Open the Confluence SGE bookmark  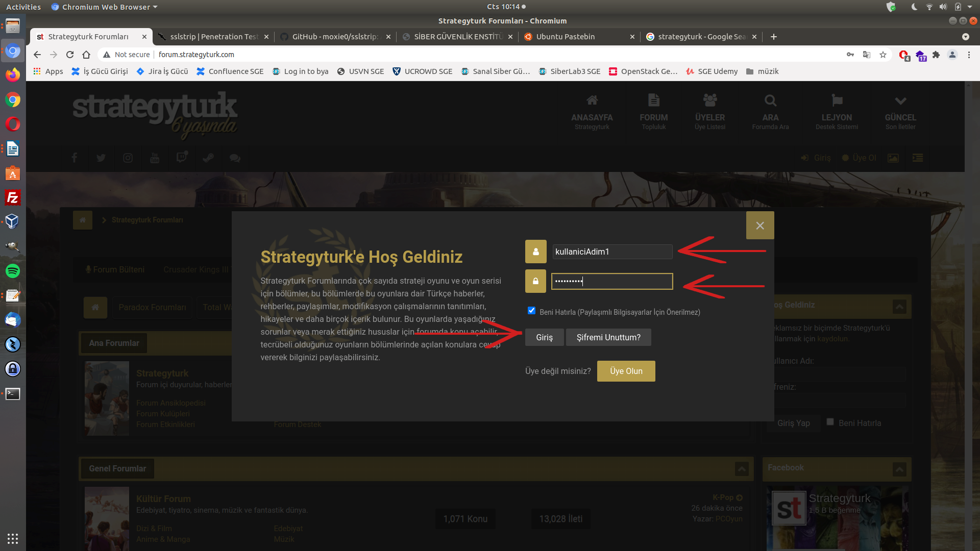click(x=230, y=71)
